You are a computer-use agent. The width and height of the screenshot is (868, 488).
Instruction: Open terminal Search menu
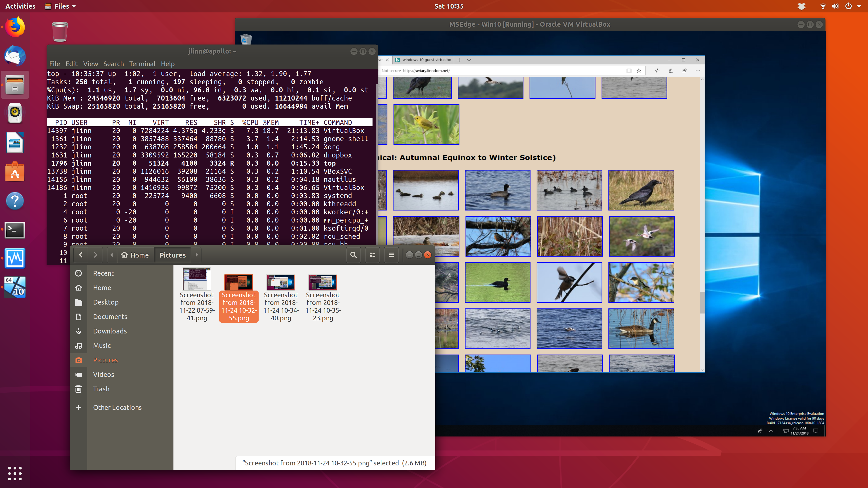113,64
